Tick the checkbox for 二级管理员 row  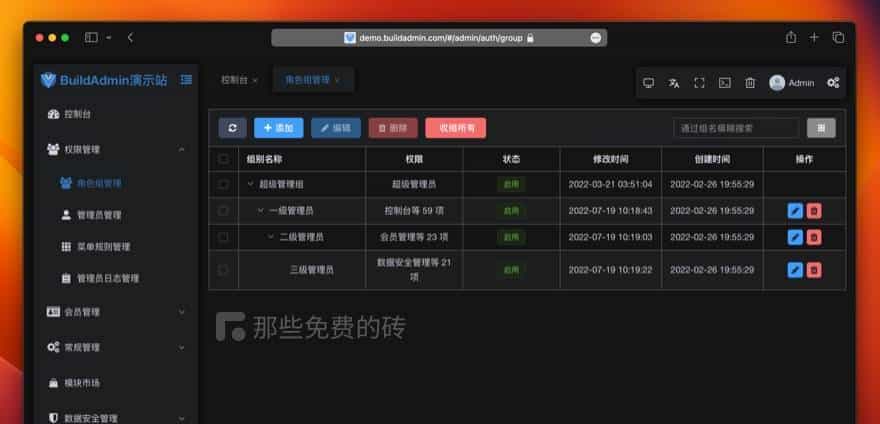[x=223, y=237]
